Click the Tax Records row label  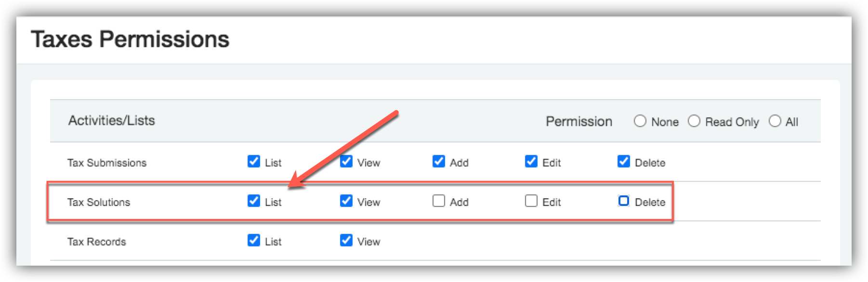tap(97, 242)
